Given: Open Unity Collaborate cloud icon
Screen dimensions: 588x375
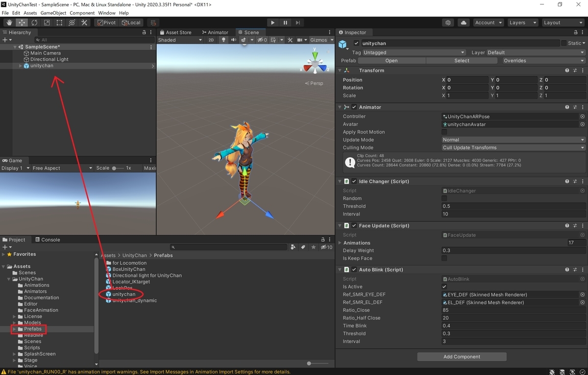Looking at the screenshot, I should click(464, 23).
